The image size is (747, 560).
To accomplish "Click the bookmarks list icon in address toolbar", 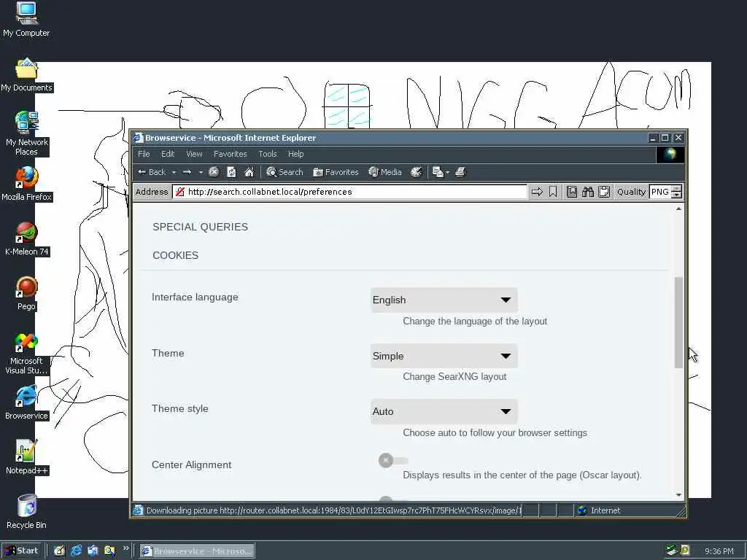I will pyautogui.click(x=572, y=192).
